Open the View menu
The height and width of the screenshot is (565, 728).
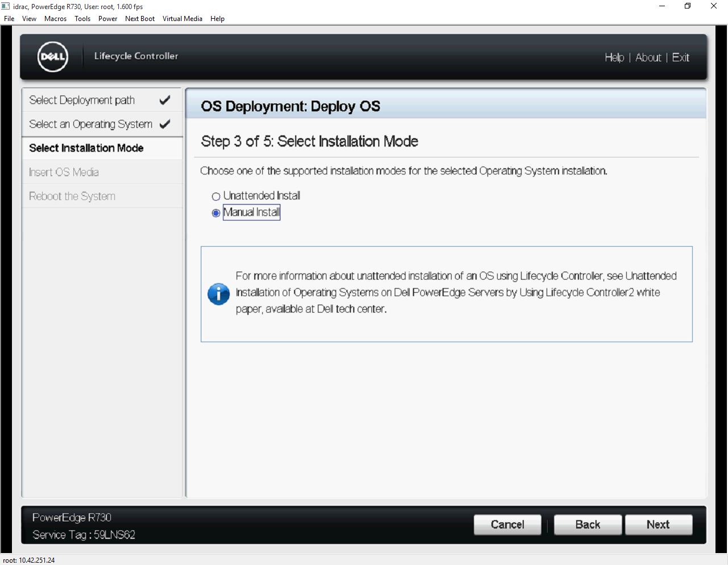pyautogui.click(x=29, y=19)
